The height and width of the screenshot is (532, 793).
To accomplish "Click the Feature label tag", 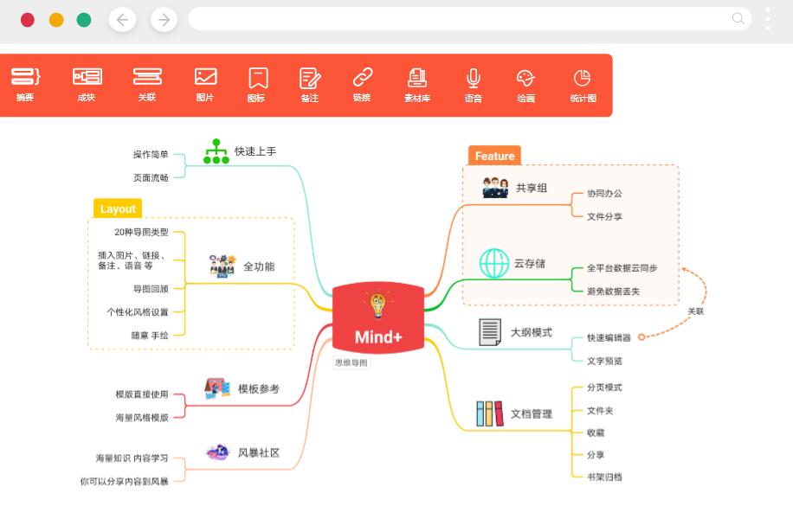I will pos(494,157).
